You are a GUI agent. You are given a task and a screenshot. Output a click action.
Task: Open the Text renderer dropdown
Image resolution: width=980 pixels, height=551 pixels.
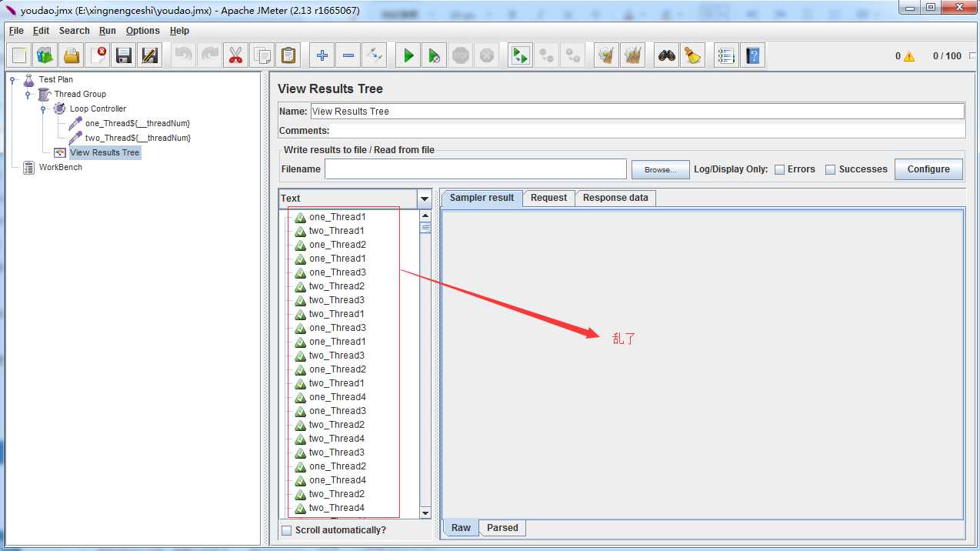[425, 199]
